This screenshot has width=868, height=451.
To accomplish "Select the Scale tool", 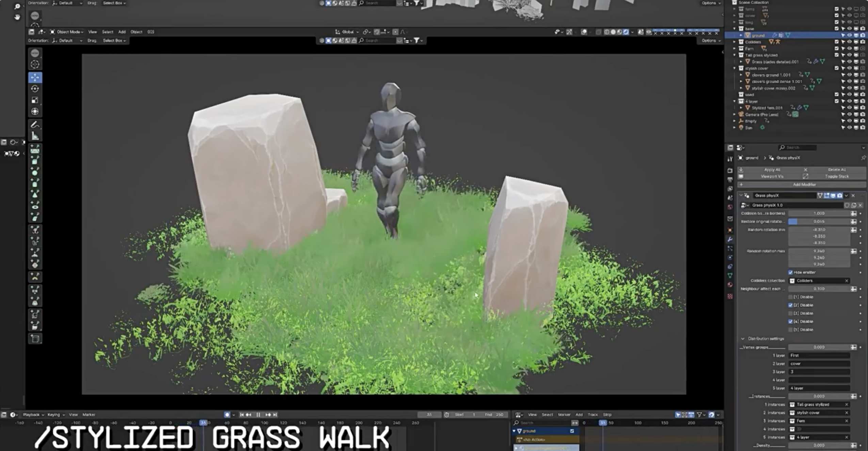I will [x=35, y=100].
